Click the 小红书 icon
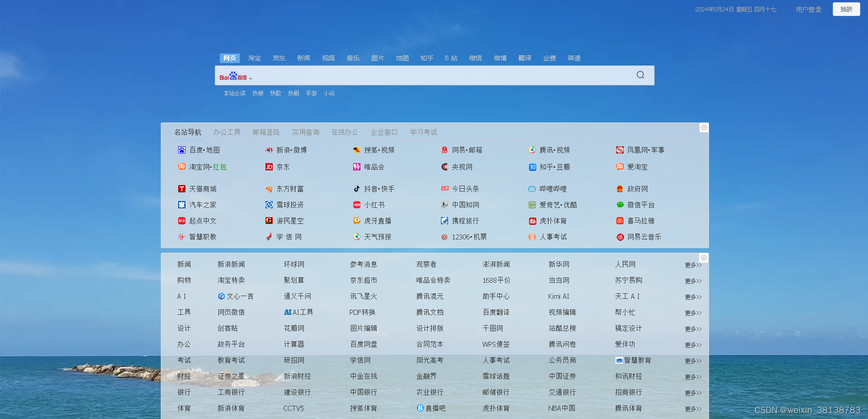This screenshot has height=419, width=868. coord(357,205)
